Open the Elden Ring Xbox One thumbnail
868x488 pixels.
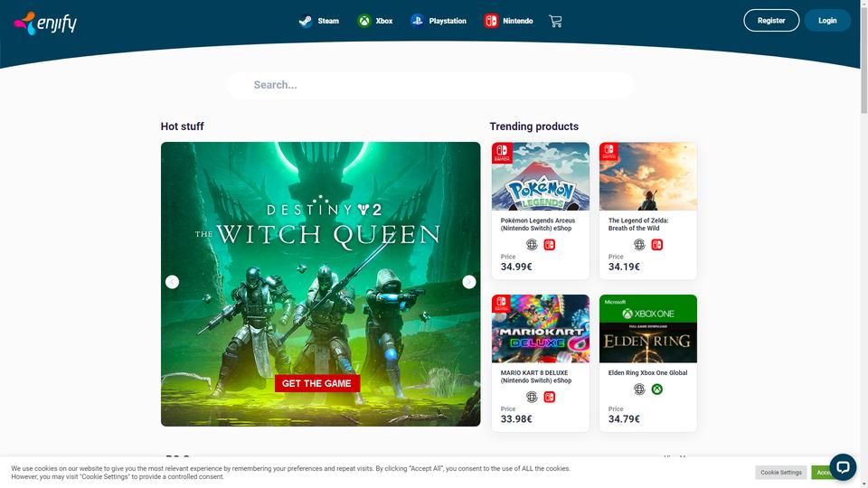pos(647,329)
